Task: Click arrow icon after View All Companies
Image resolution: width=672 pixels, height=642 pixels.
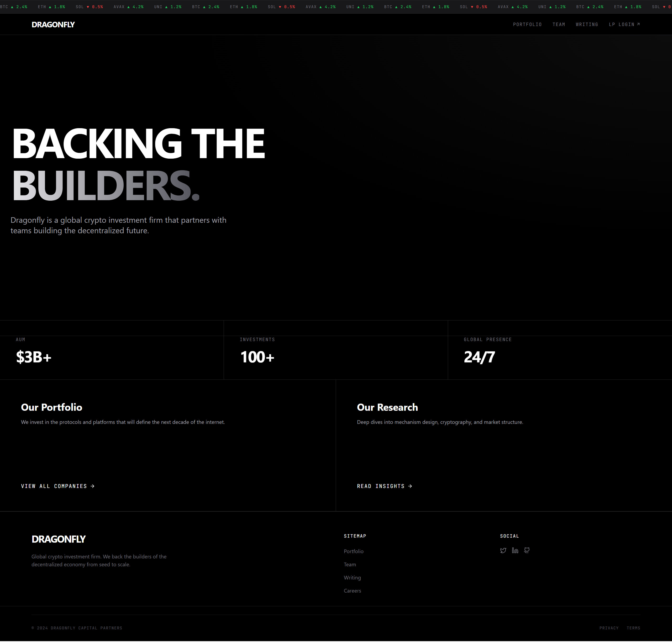Action: coord(93,486)
